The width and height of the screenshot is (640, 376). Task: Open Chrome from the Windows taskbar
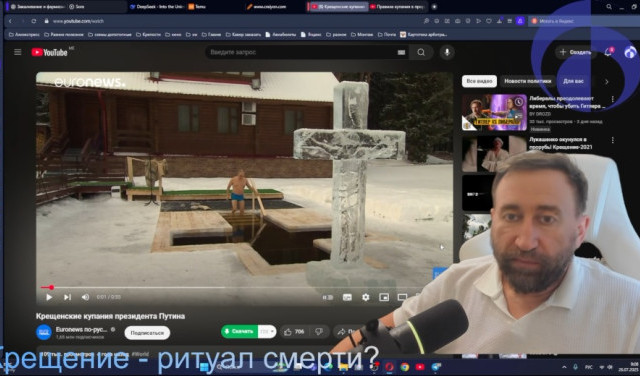pyautogui.click(x=405, y=367)
